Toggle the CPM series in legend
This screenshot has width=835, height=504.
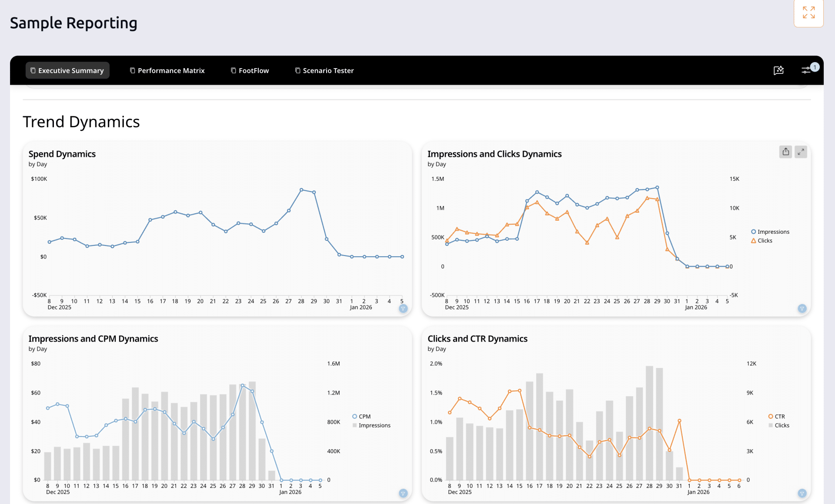[x=364, y=416]
